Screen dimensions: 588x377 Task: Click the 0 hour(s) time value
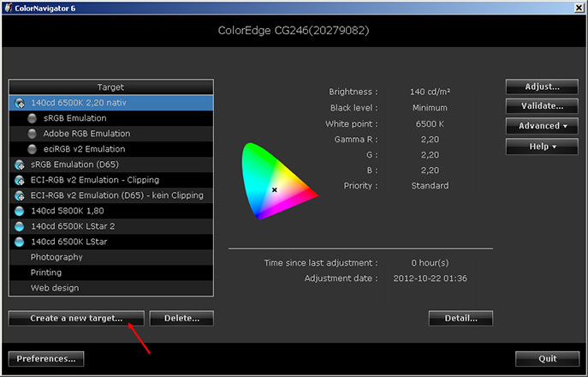(430, 263)
